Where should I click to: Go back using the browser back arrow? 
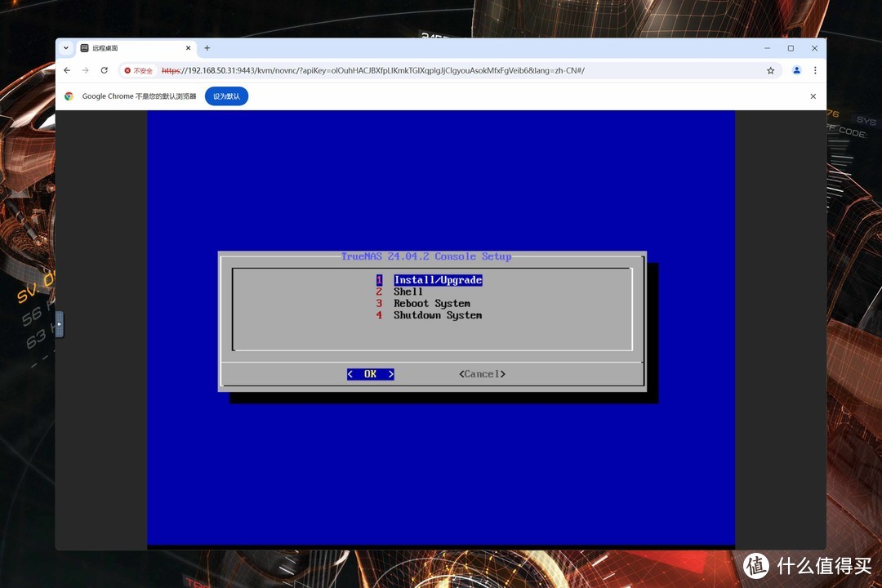[67, 70]
